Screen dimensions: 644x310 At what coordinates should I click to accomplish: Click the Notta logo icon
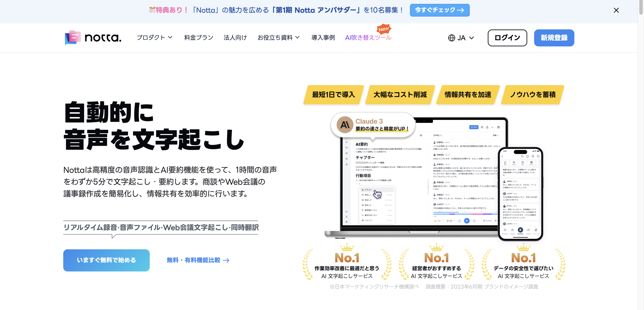point(73,38)
